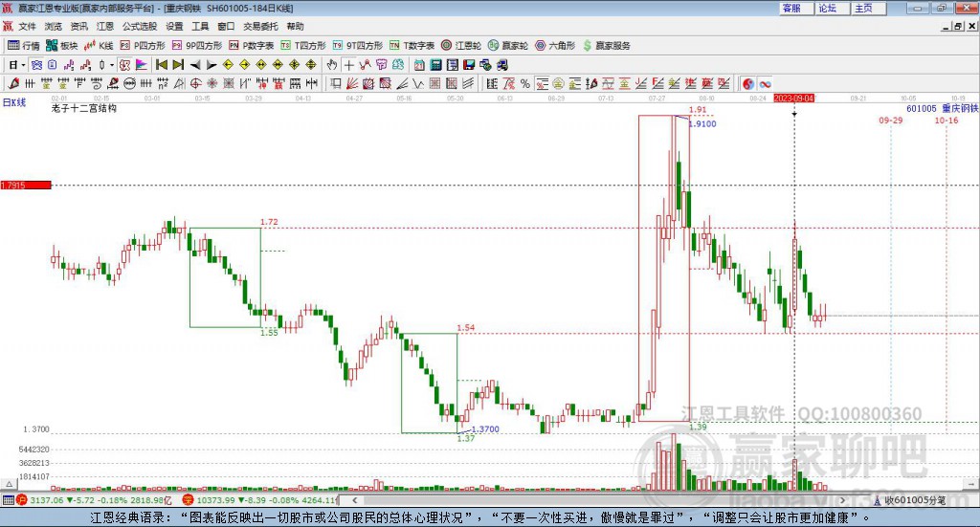Expand the 日 period dropdown arrow

coord(23,65)
